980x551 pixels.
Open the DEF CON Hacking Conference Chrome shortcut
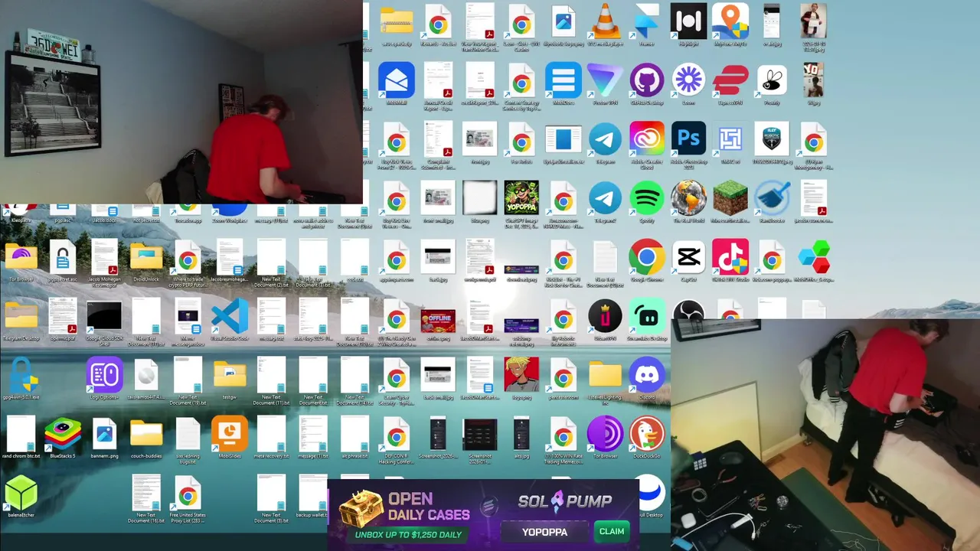(397, 435)
